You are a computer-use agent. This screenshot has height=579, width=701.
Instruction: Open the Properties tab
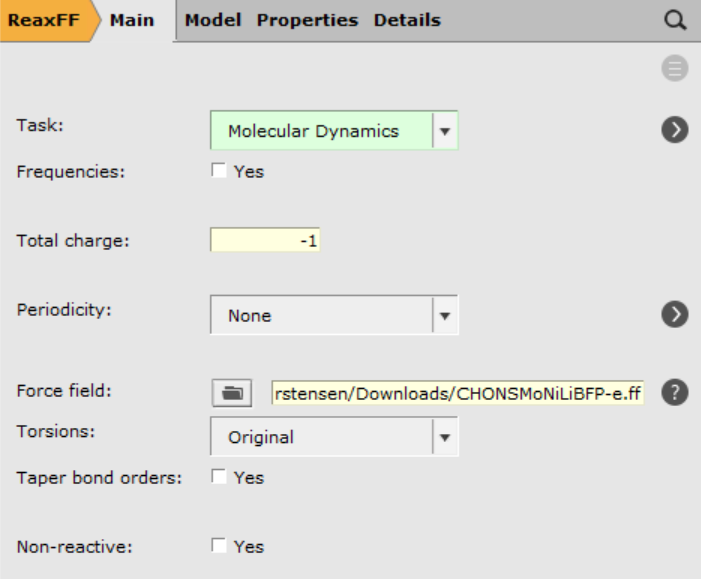coord(307,20)
